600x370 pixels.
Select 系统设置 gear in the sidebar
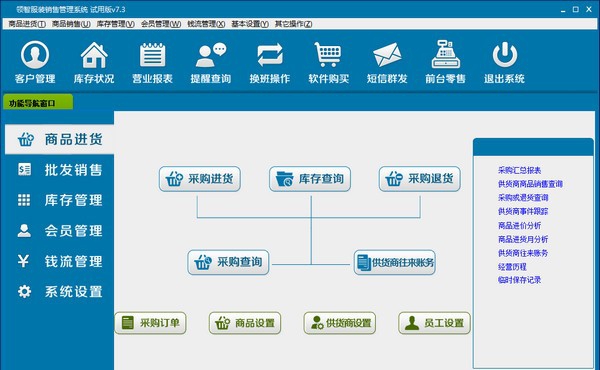60,292
